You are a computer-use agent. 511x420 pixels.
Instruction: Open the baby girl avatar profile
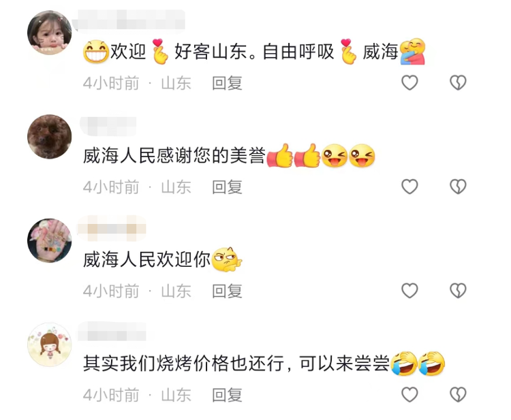[x=50, y=33]
